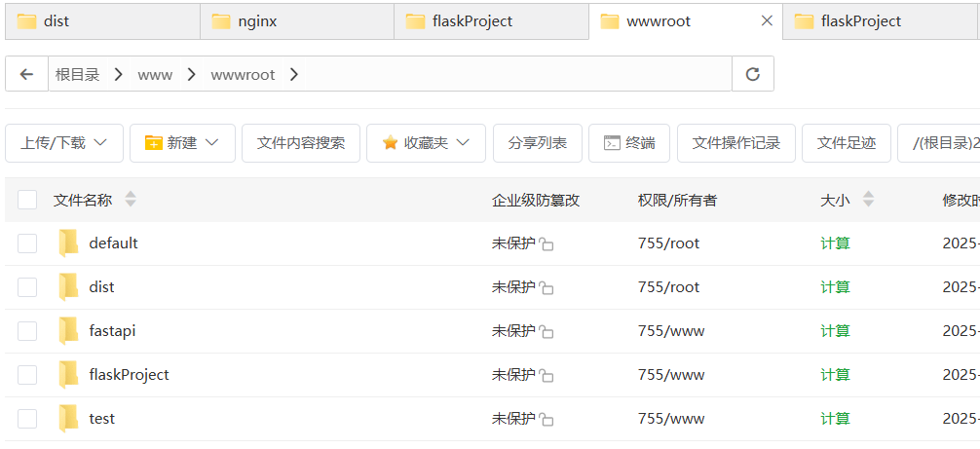
Task: Click the lock icon in flaskProject row
Action: 547,375
